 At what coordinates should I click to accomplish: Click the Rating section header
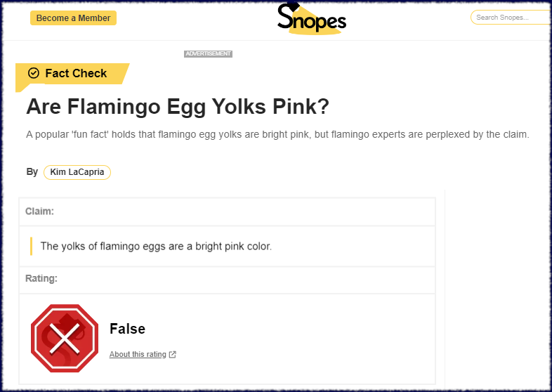pos(41,279)
